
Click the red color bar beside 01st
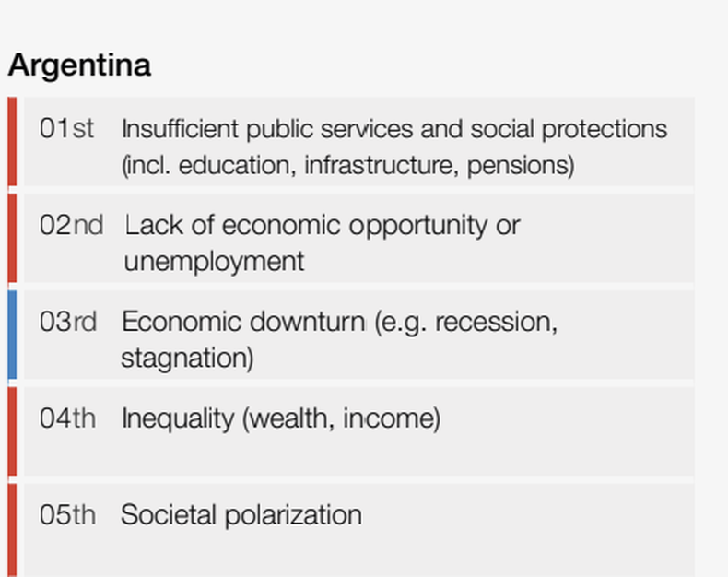[x=13, y=142]
